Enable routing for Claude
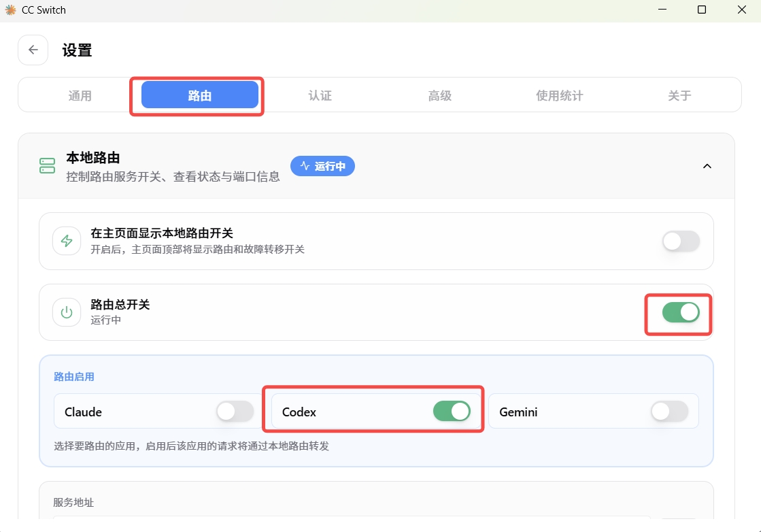 (235, 412)
